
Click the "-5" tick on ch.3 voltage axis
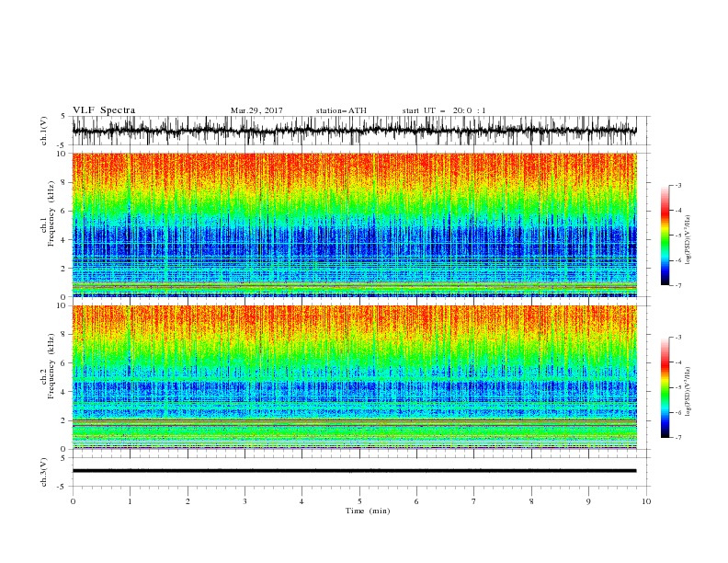pos(63,487)
